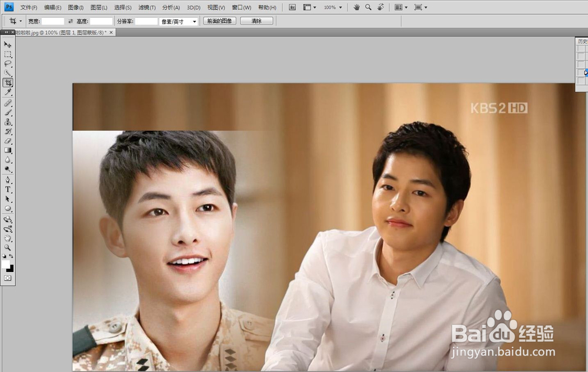Reset default foreground and background colors
This screenshot has width=588, height=372.
(4, 256)
